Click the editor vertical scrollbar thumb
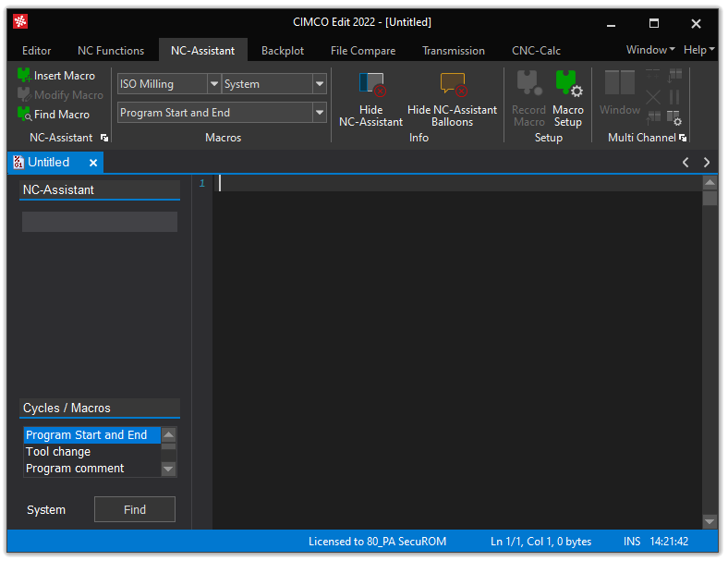 [x=710, y=199]
